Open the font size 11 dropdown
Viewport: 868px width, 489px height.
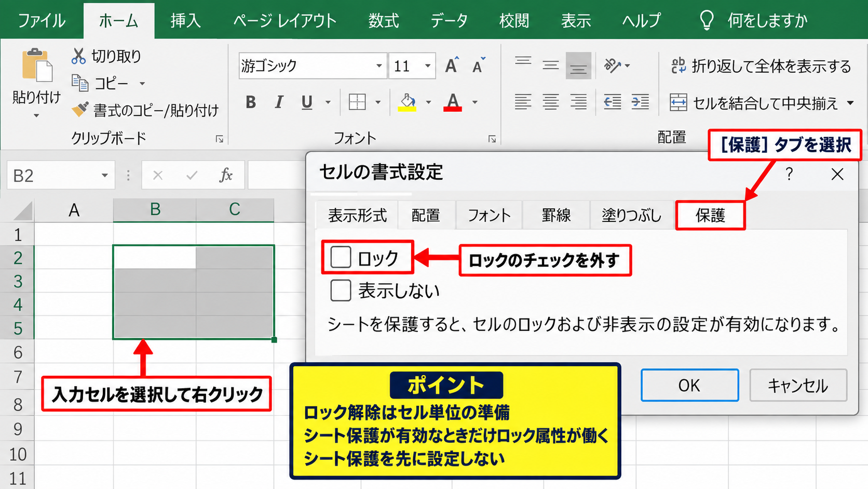pos(428,66)
